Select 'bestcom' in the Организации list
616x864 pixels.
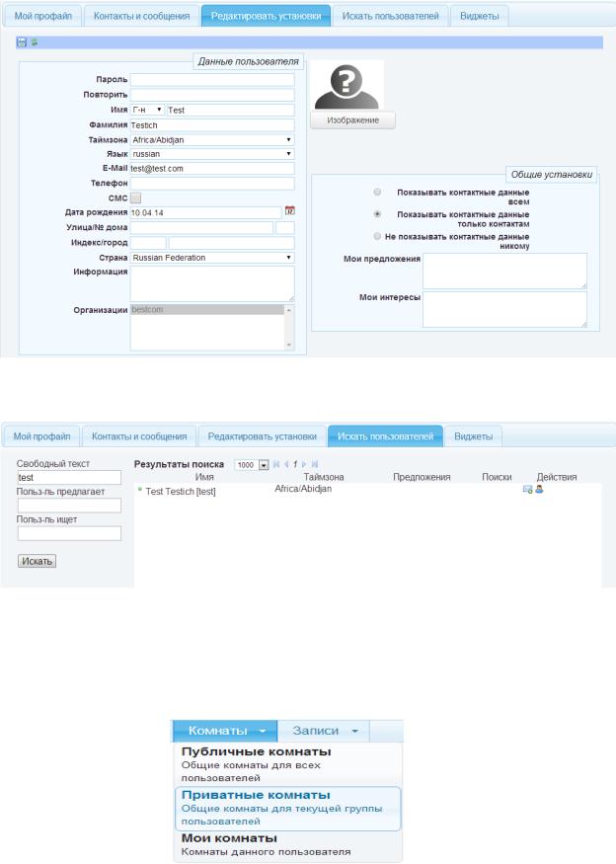click(207, 310)
